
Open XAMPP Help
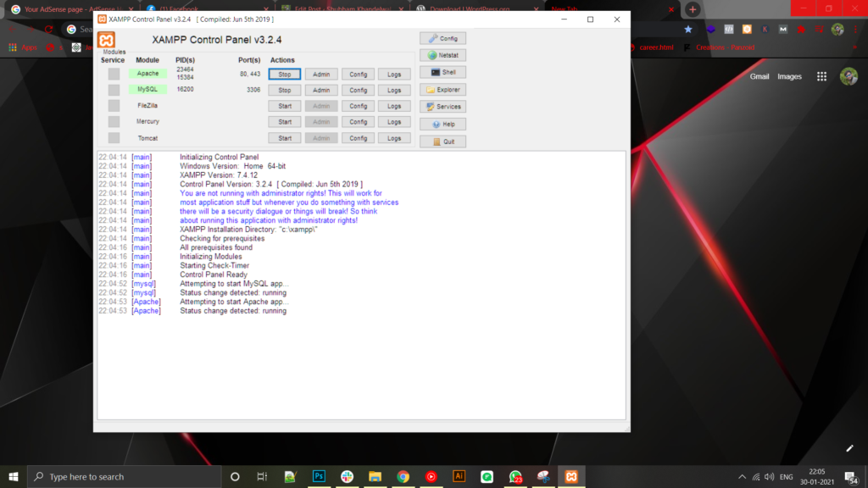[442, 125]
